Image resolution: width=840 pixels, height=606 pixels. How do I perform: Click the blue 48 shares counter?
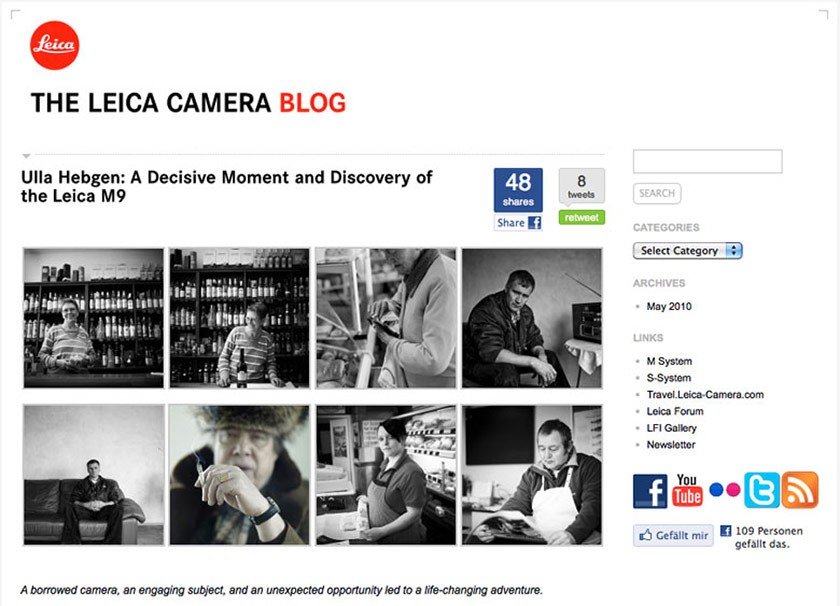pyautogui.click(x=518, y=190)
